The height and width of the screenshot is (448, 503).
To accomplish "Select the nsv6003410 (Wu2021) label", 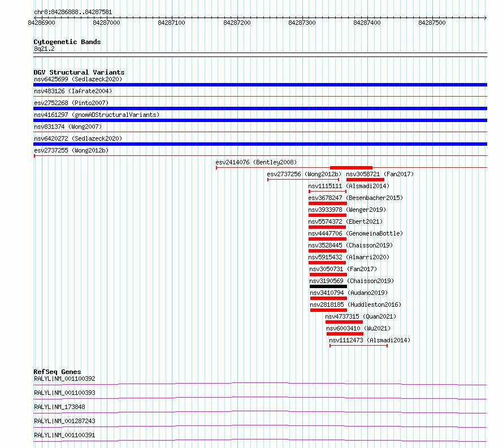I will [358, 328].
